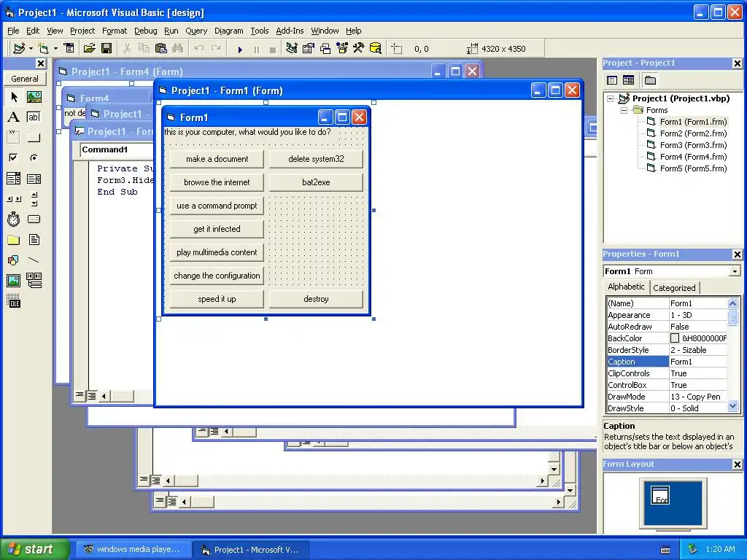The image size is (747, 560).
Task: Click the BackColor color swatch
Action: pyautogui.click(x=675, y=338)
